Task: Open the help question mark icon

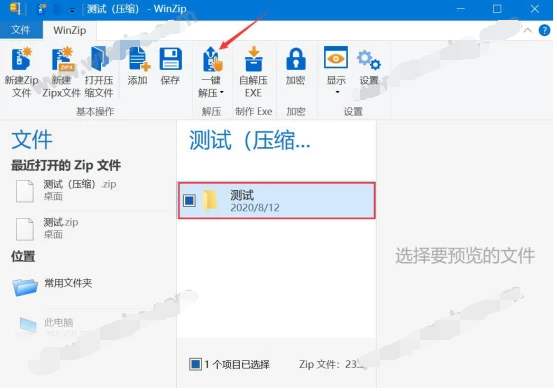Action: (544, 31)
